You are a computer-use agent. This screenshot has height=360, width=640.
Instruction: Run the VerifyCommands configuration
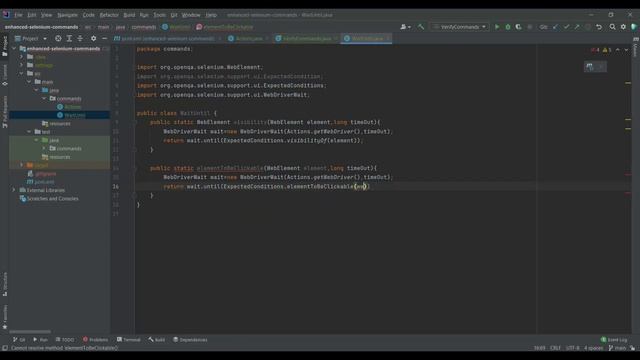pyautogui.click(x=497, y=27)
